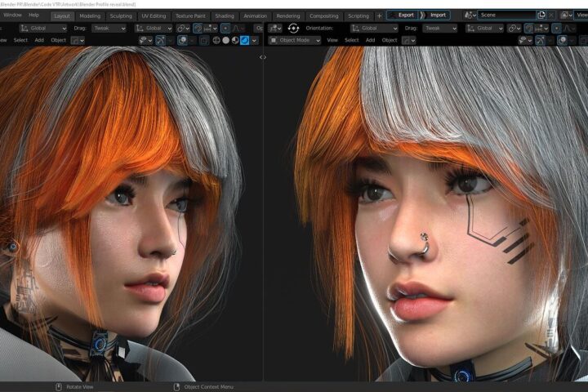Image resolution: width=588 pixels, height=392 pixels.
Task: Click right viewport active tool icon
Action: (x=293, y=28)
